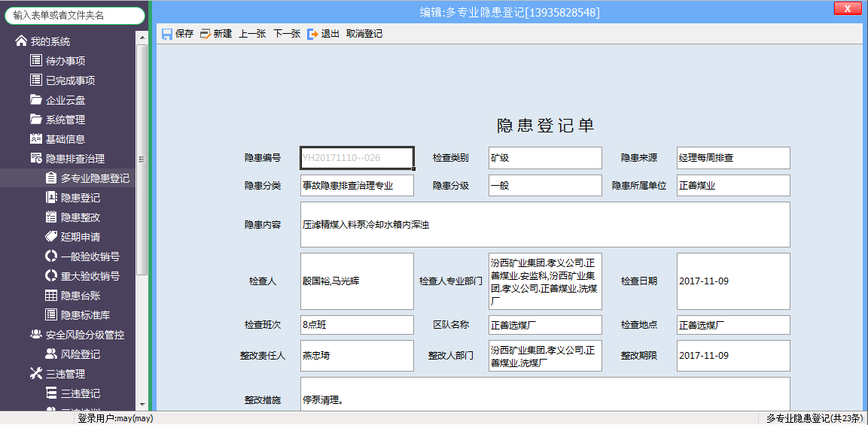The height and width of the screenshot is (425, 868).
Task: Click the list icon beside 隐患标准库
Action: tap(51, 315)
